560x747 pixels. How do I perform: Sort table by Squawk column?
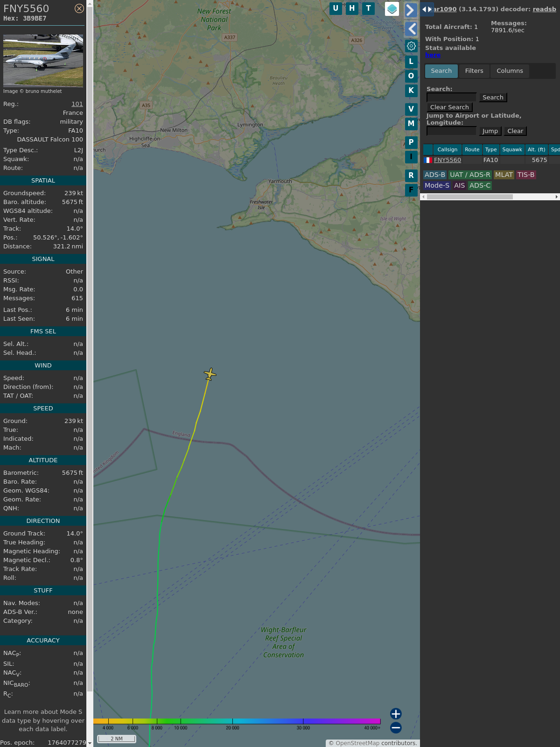[x=512, y=150]
